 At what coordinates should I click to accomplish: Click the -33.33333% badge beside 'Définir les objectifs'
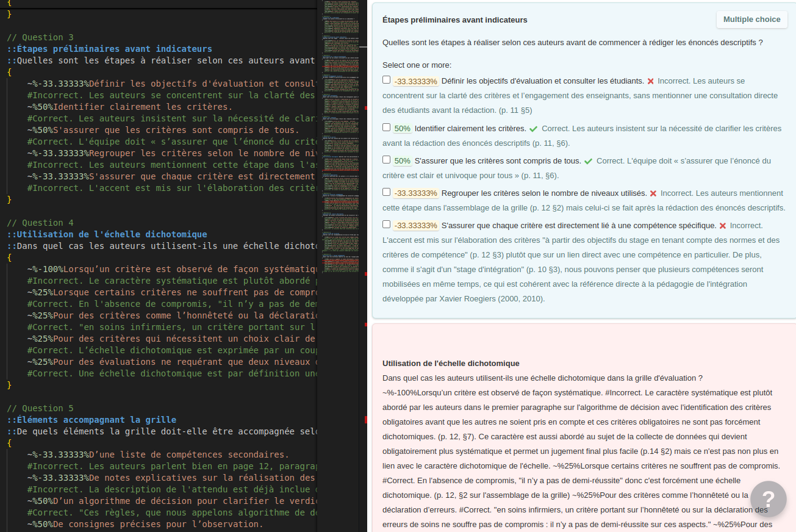[415, 81]
